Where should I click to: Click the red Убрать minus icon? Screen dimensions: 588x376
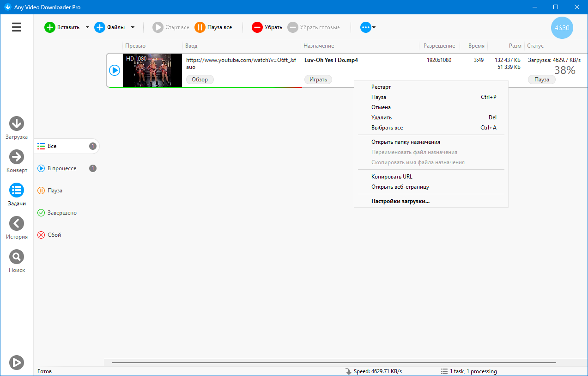point(257,27)
